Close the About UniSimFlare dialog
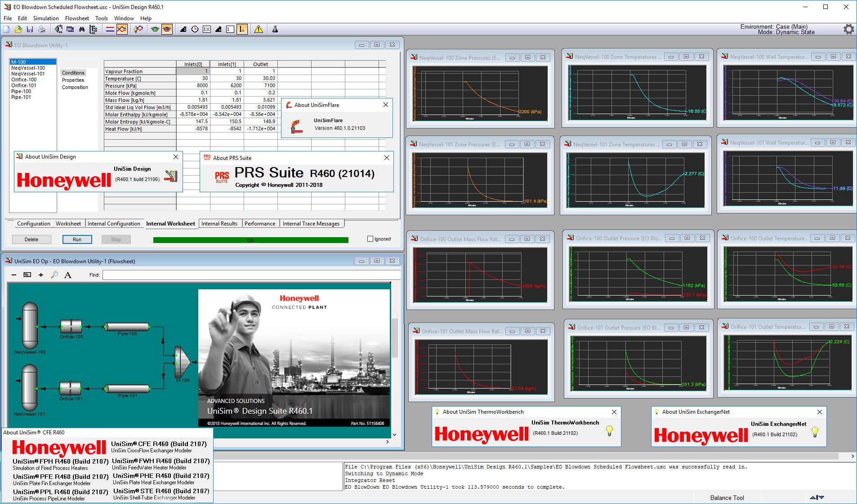Viewport: 857px width, 504px height. (386, 105)
